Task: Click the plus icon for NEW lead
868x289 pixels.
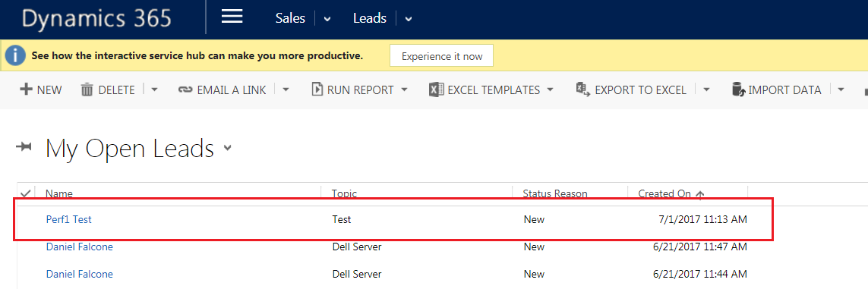Action: pos(26,90)
